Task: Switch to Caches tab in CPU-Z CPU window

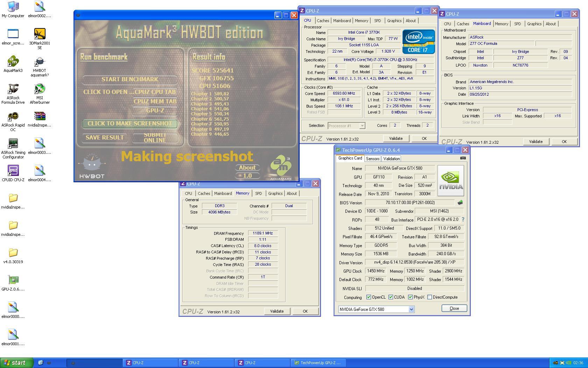Action: click(323, 21)
